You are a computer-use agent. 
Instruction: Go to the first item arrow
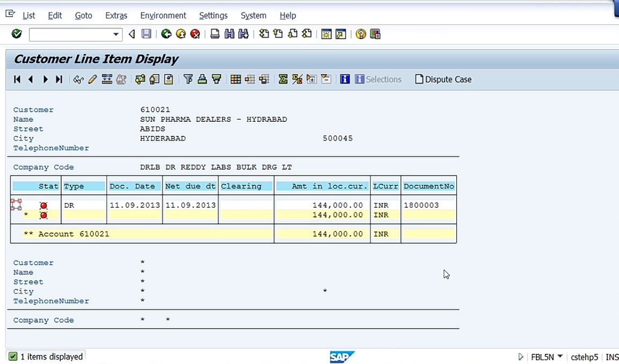(17, 79)
